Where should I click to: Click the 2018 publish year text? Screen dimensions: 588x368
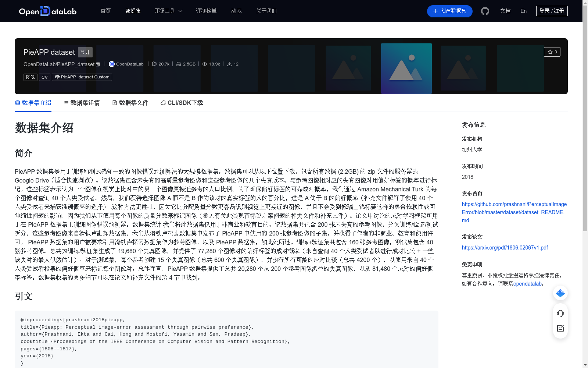pyautogui.click(x=467, y=177)
